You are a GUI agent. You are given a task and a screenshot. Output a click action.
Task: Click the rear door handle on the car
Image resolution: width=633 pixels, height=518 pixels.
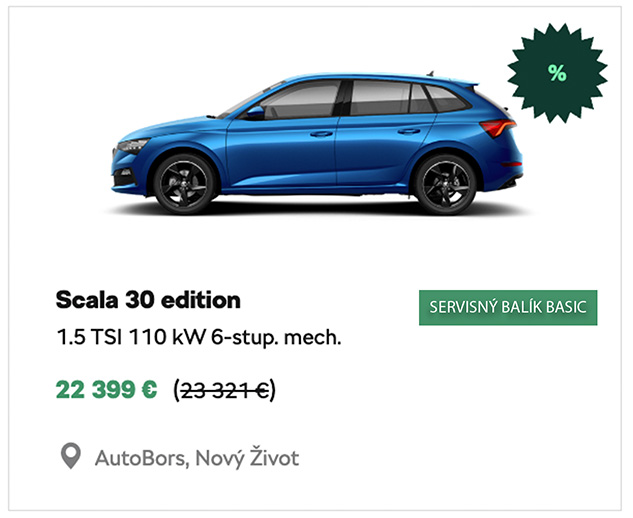coord(409,131)
